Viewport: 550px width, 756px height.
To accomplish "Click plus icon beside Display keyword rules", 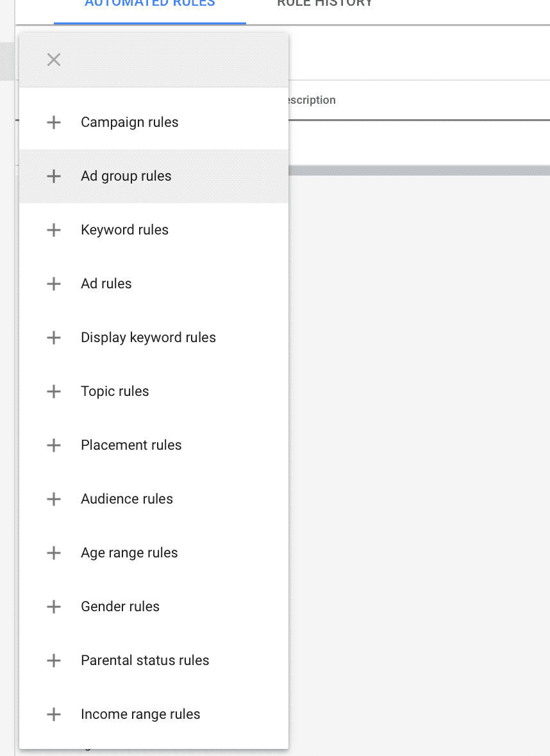I will [x=54, y=338].
